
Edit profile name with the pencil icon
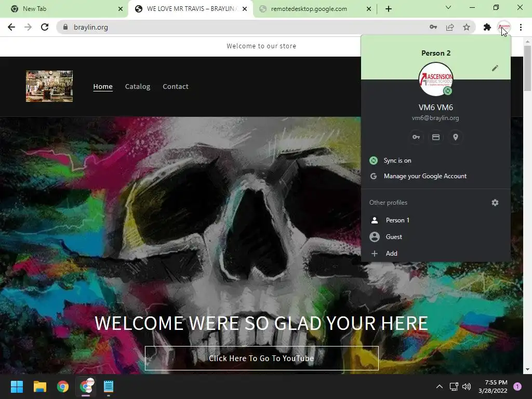(x=495, y=68)
